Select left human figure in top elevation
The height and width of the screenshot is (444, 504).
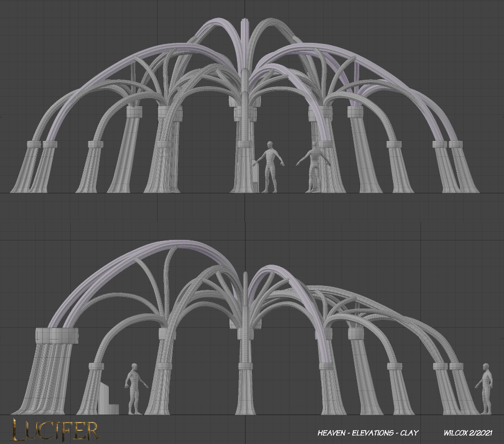coord(270,166)
